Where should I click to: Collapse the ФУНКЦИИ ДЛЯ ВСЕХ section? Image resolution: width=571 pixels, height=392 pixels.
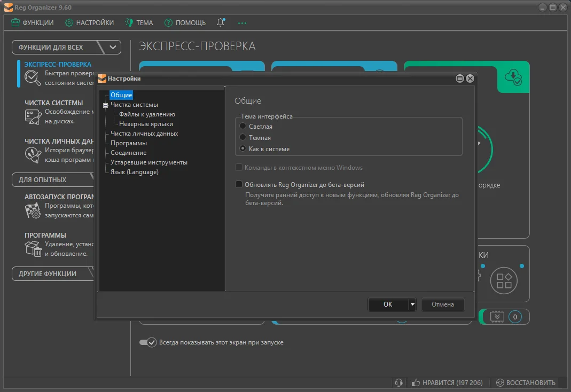click(113, 47)
